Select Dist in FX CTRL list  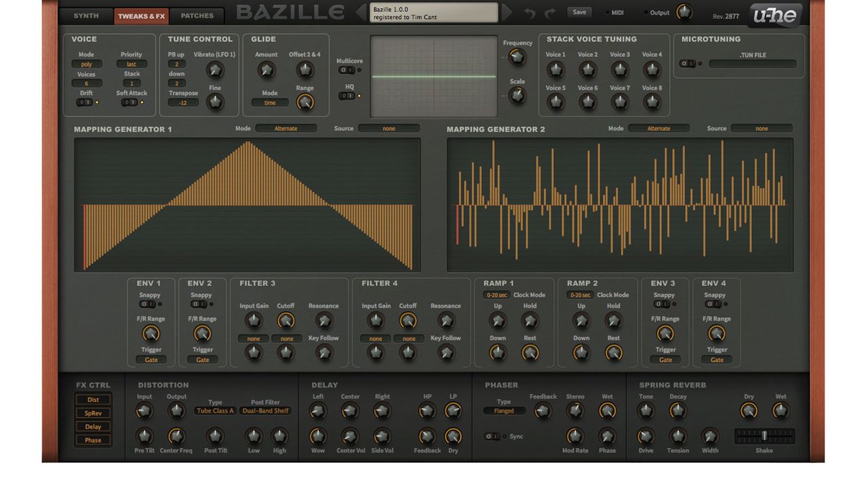tap(93, 399)
